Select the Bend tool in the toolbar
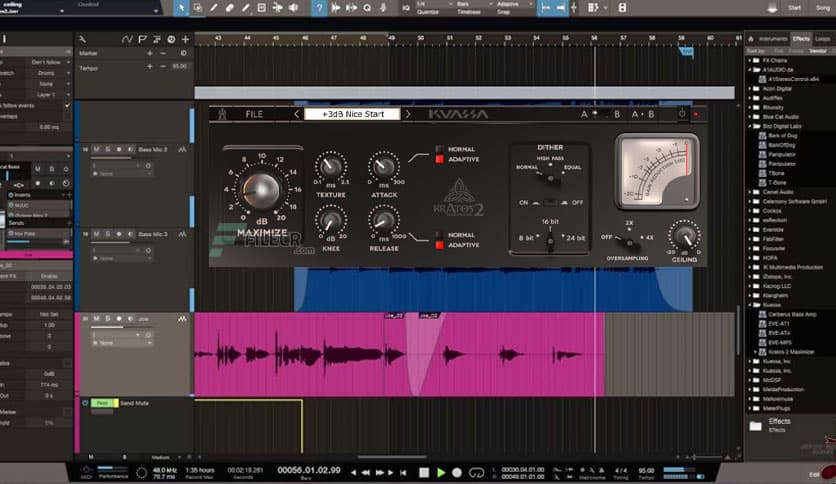The image size is (836, 484). [277, 8]
